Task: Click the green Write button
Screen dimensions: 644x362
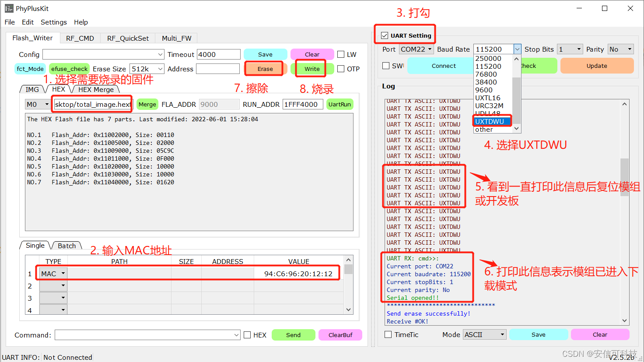Action: [312, 69]
